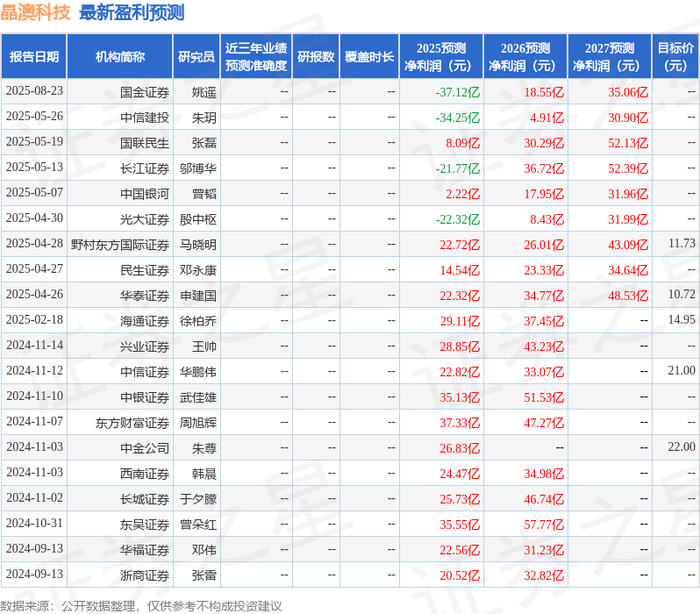Click the 近三年业绩预测准确度 column header
Viewport: 700px width, 614px height.
256,57
